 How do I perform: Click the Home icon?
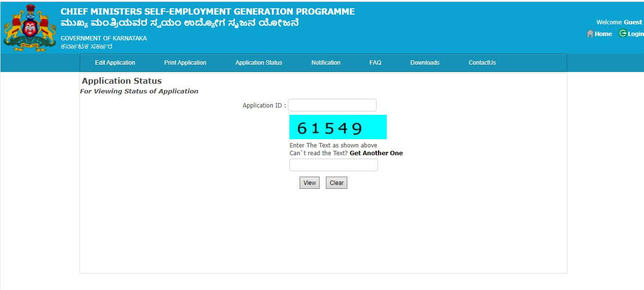pos(590,34)
